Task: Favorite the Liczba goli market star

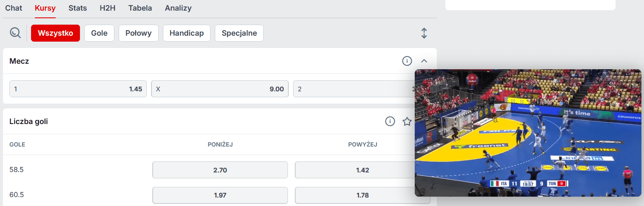Action: [407, 121]
